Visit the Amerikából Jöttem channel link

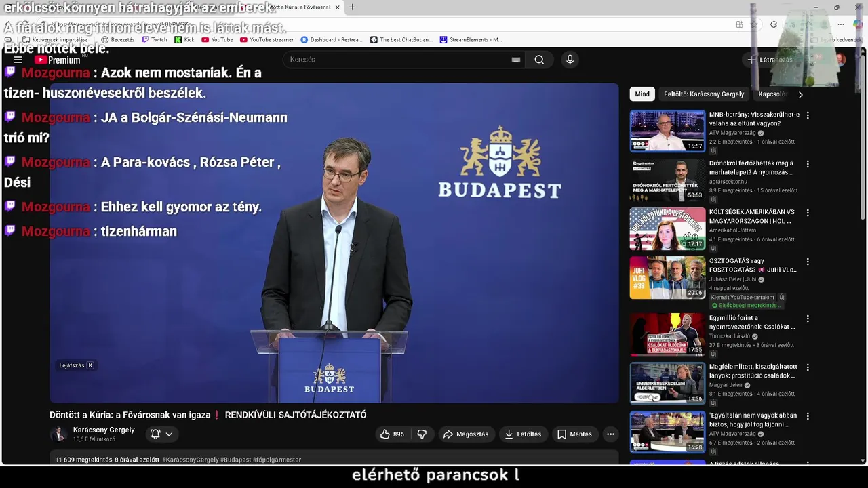732,230
